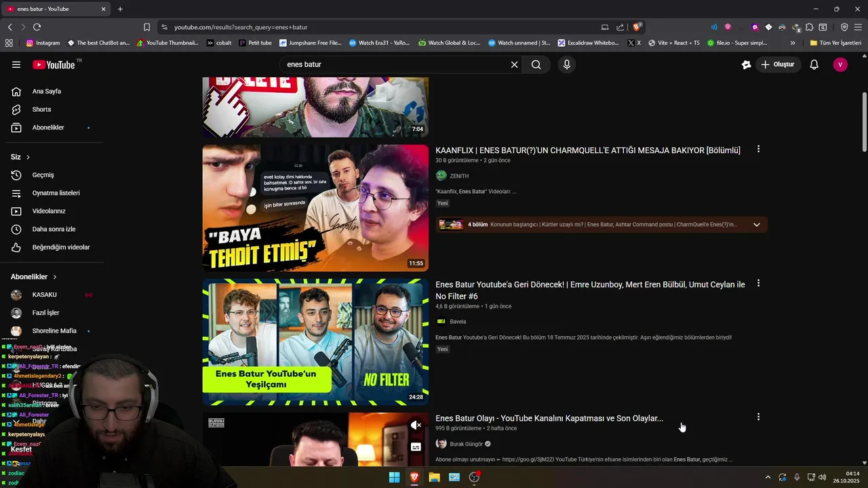Viewport: 868px width, 488px height.
Task: Open the Enes Batur YouTube'un Yeşilçamı thumbnail
Action: (x=315, y=342)
